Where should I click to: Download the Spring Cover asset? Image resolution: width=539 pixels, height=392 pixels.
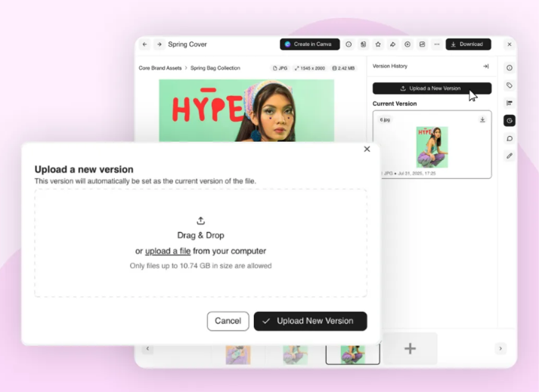(468, 45)
